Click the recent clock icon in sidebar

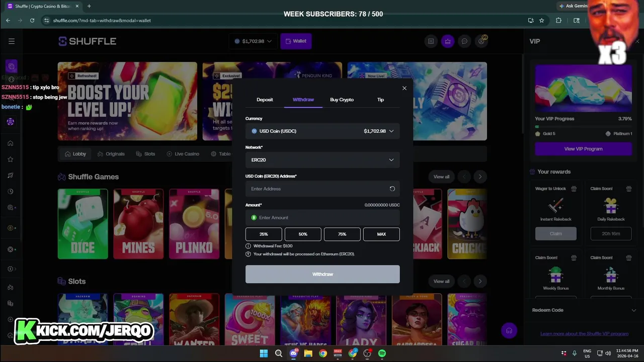(10, 192)
